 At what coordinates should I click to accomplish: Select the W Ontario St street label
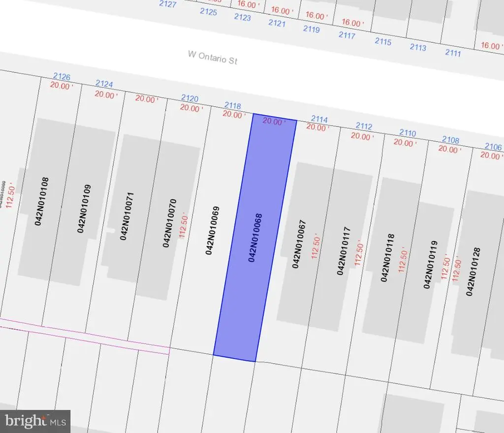click(x=213, y=58)
